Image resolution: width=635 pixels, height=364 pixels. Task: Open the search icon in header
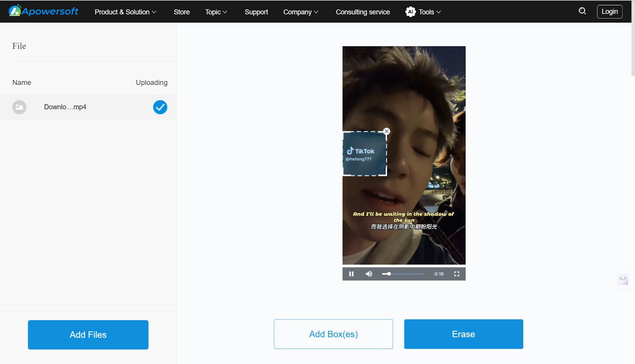[x=582, y=11]
